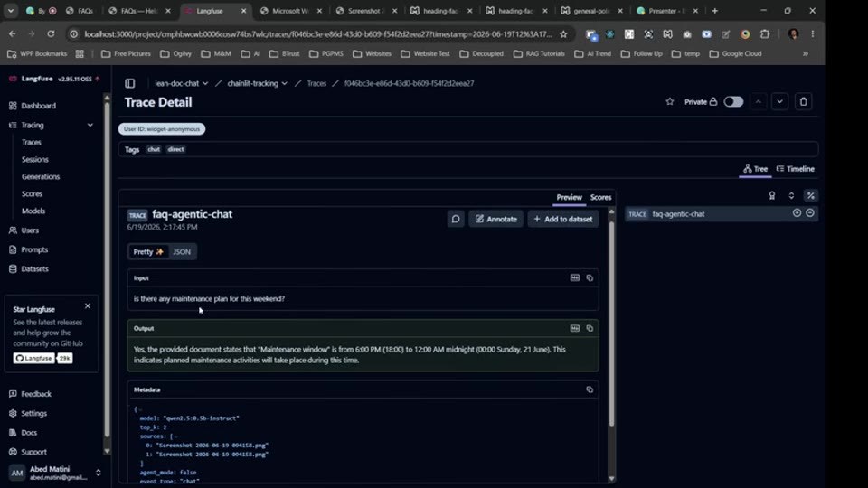Toggle the Private publish switch
The image size is (868, 488).
point(733,102)
